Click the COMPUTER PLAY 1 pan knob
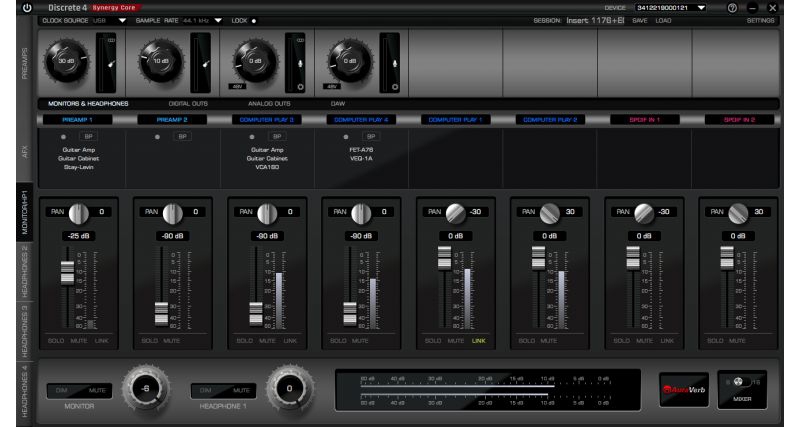The height and width of the screenshot is (427, 800). click(x=456, y=213)
